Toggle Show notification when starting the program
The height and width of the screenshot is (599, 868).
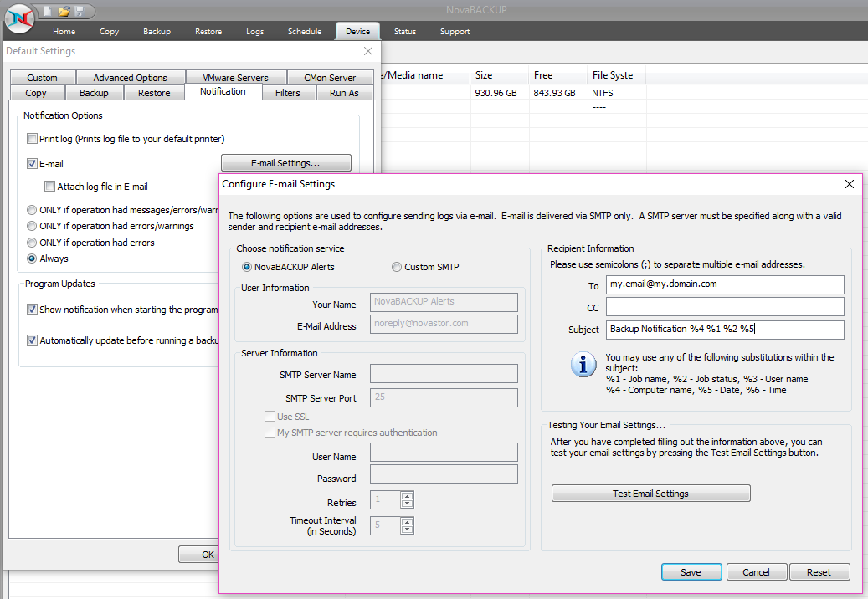[32, 310]
